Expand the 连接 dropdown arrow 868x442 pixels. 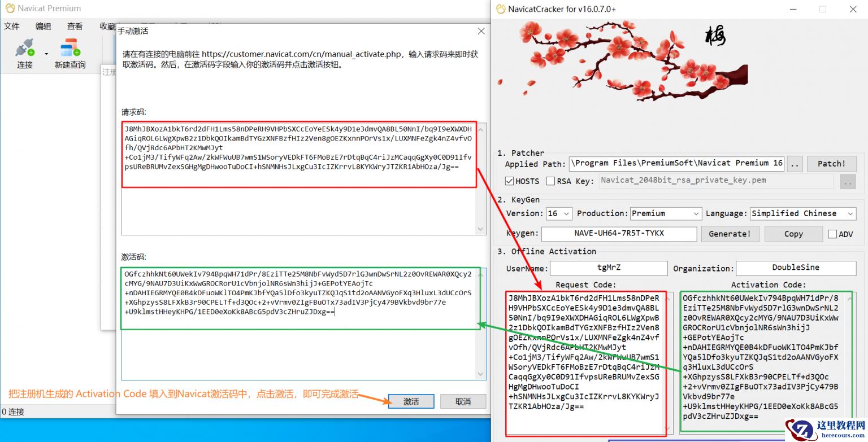46,54
